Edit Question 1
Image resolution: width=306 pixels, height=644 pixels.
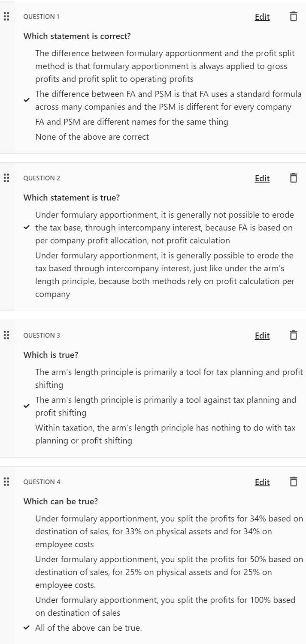tap(262, 17)
